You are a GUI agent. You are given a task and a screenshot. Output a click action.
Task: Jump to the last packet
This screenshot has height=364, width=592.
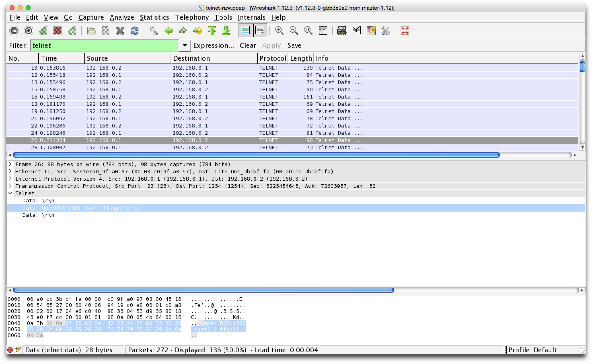tap(226, 31)
